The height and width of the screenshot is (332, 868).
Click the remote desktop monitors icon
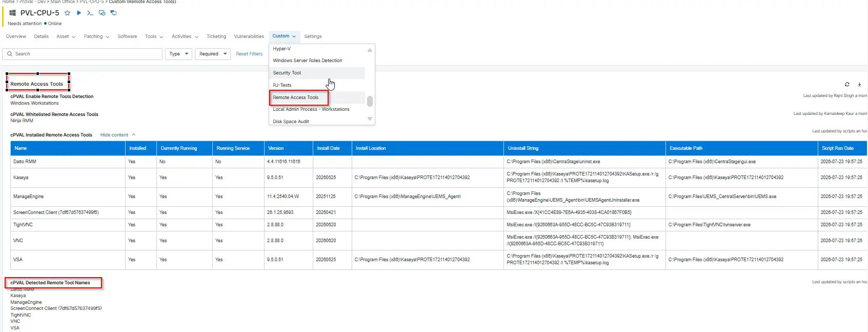click(x=113, y=13)
